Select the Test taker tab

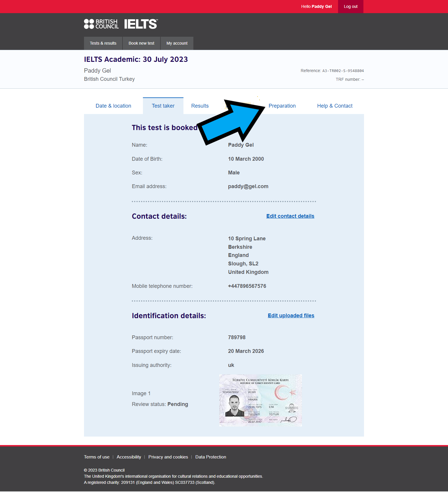click(x=163, y=106)
